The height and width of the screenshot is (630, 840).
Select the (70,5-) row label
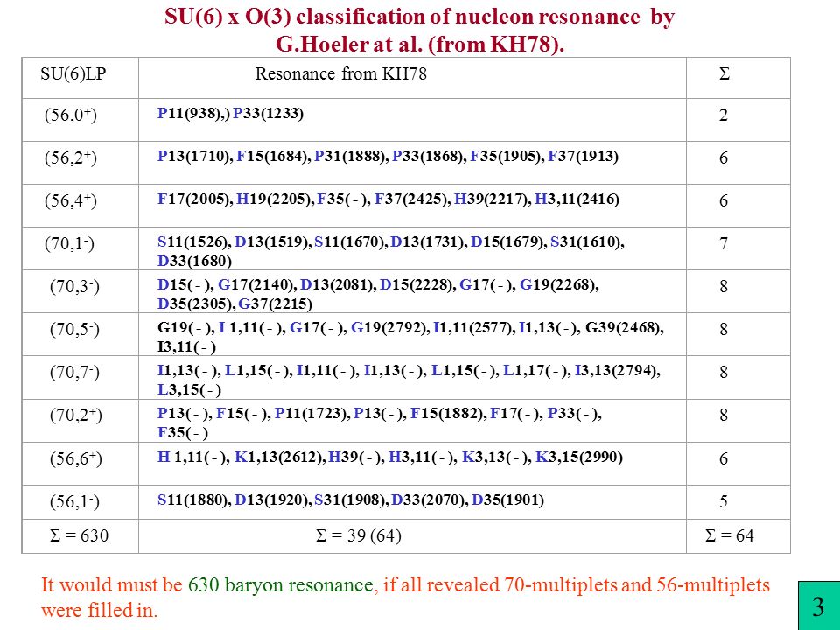(x=74, y=330)
